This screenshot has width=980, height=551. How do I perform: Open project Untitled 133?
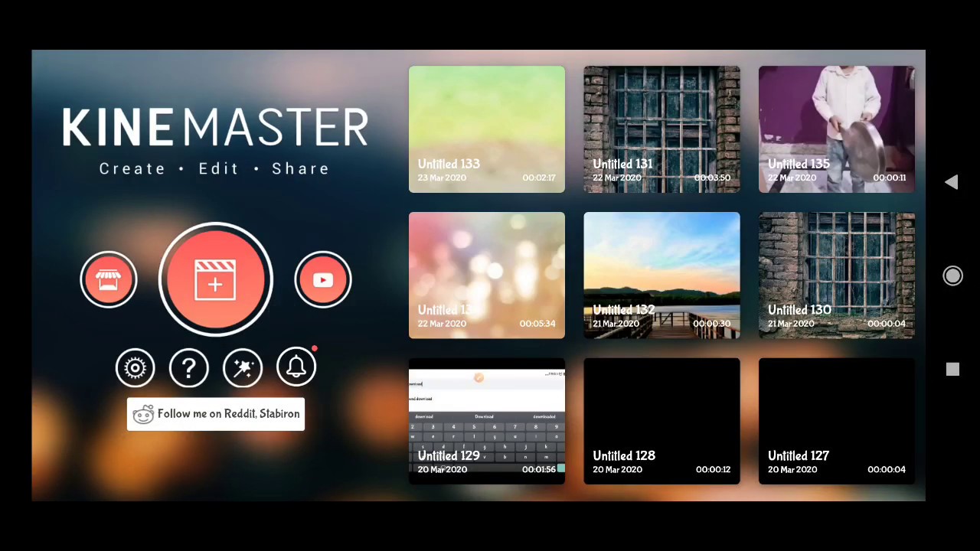[487, 129]
